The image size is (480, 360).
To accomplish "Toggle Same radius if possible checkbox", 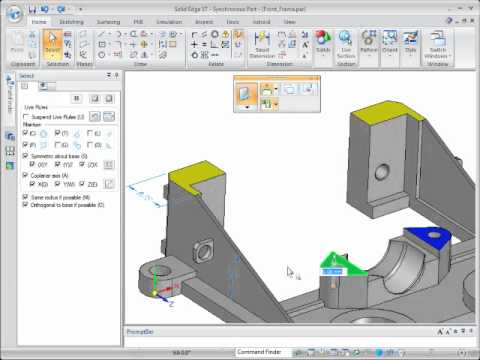I will coord(25,197).
